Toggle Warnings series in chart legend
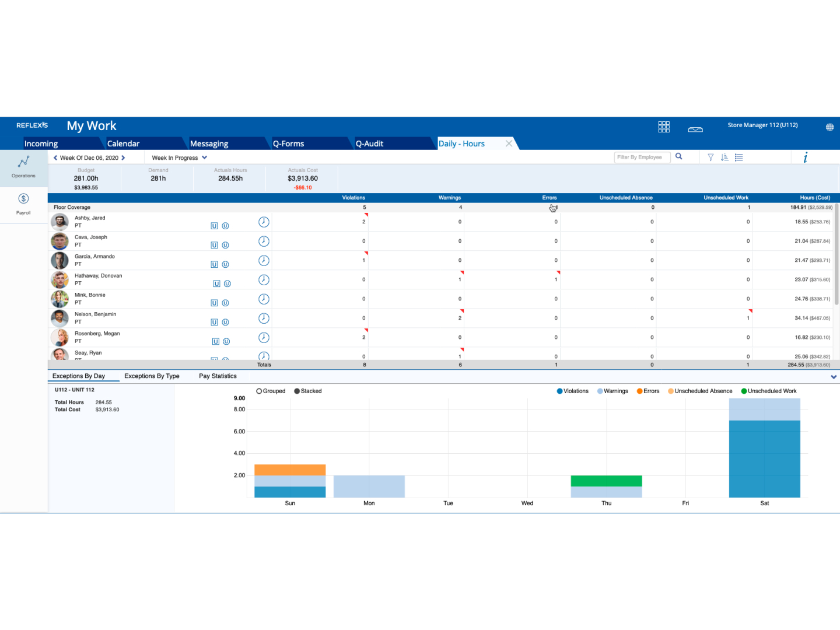The height and width of the screenshot is (630, 840). [612, 391]
